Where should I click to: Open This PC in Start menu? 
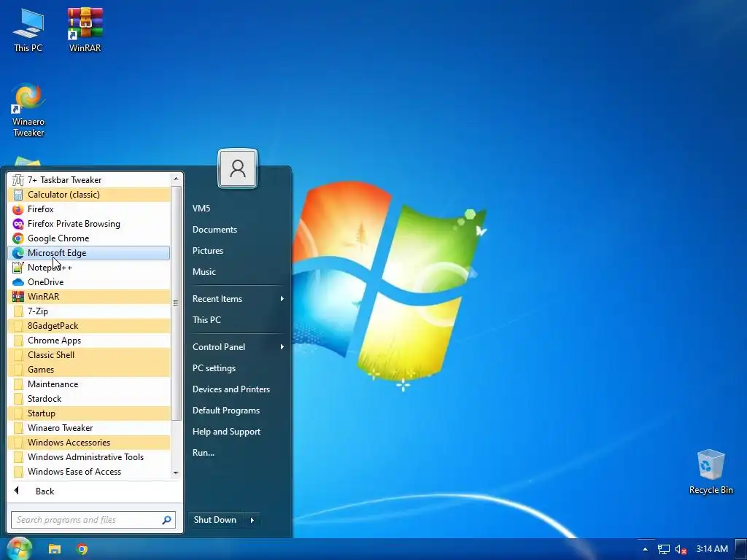tap(237, 320)
